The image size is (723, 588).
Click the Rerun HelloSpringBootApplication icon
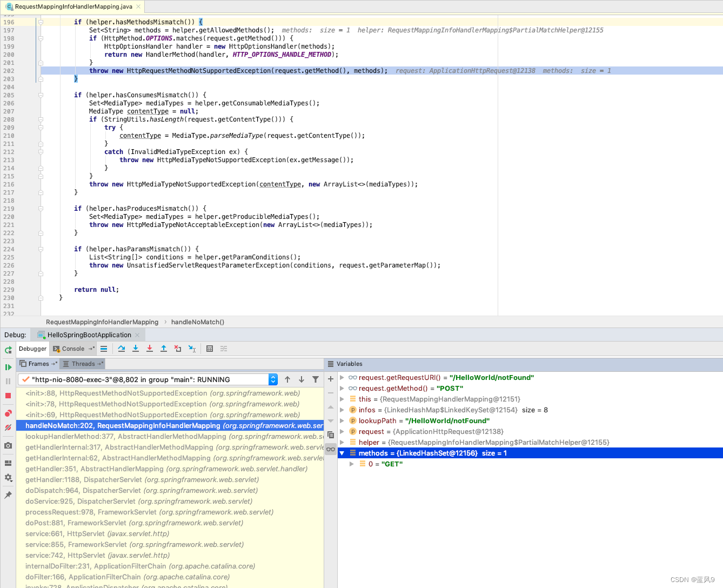(8, 350)
